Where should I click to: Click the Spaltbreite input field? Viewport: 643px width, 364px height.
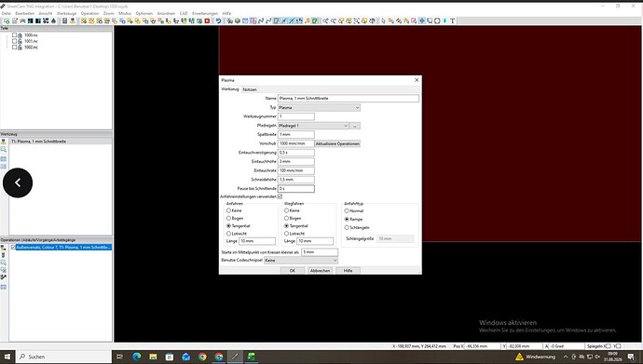coord(296,134)
